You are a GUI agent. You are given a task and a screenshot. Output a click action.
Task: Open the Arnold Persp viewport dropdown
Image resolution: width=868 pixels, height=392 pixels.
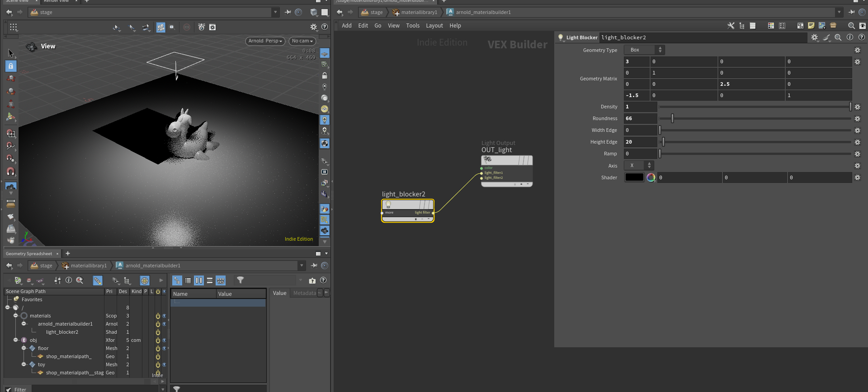[x=265, y=41]
